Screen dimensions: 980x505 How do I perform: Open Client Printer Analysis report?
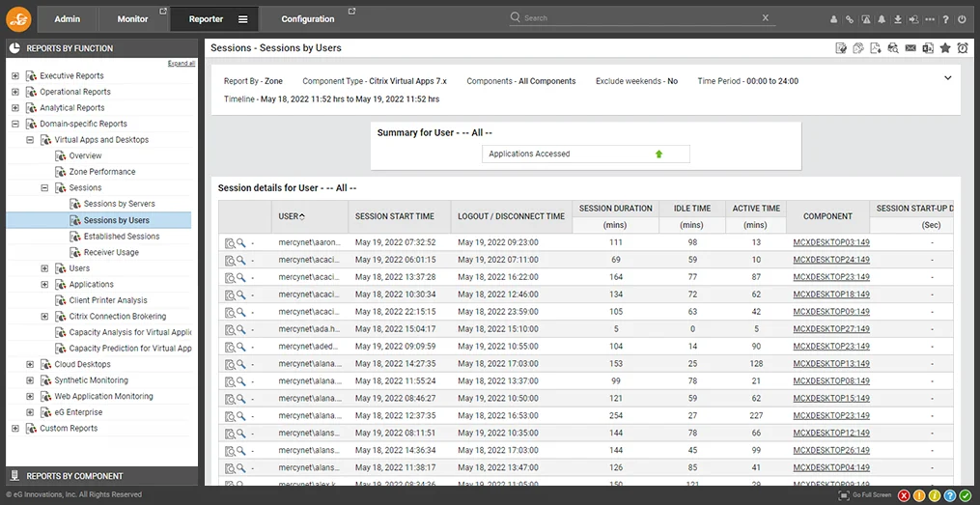[x=108, y=300]
